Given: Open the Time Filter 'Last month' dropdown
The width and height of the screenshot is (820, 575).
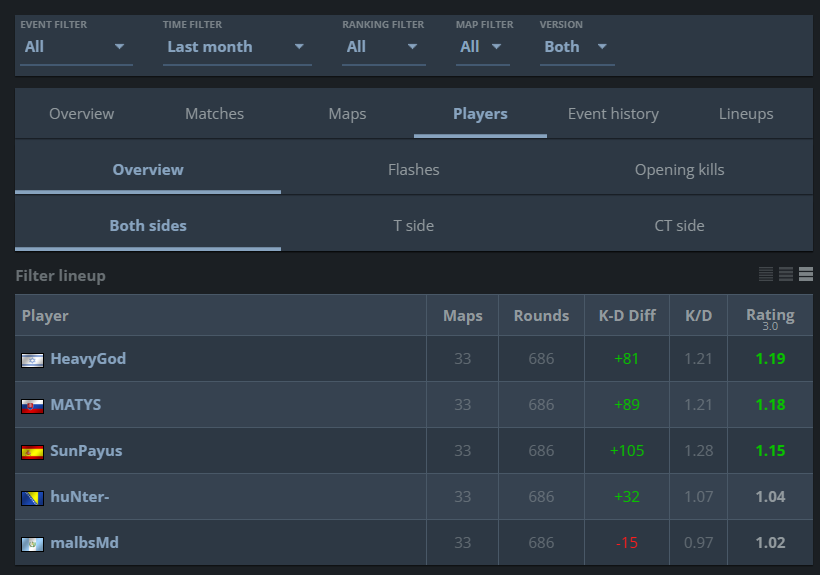Looking at the screenshot, I should pyautogui.click(x=237, y=47).
